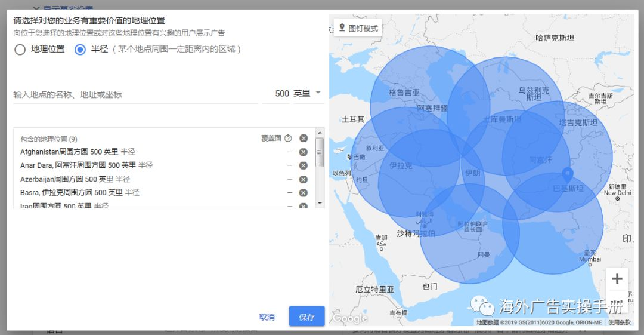Click the Google logo on the map
The width and height of the screenshot is (644, 335).
(x=349, y=319)
